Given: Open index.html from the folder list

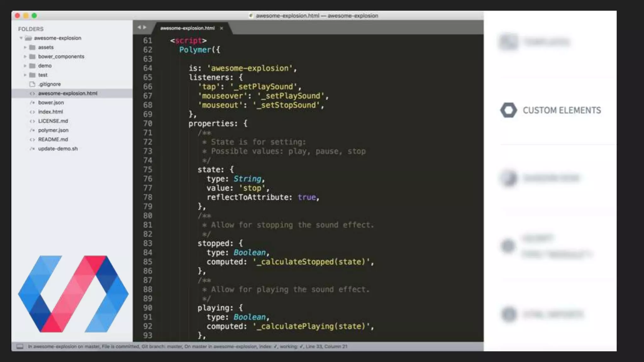Looking at the screenshot, I should pyautogui.click(x=50, y=112).
